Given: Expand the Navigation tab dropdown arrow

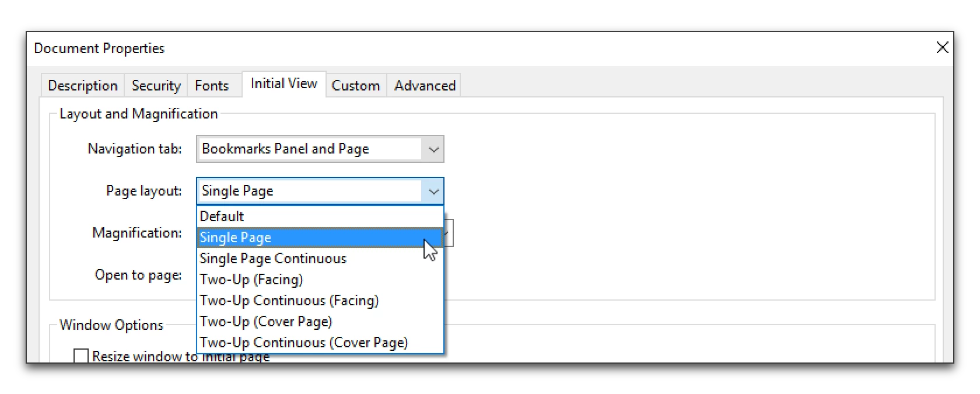Looking at the screenshot, I should pyautogui.click(x=433, y=149).
